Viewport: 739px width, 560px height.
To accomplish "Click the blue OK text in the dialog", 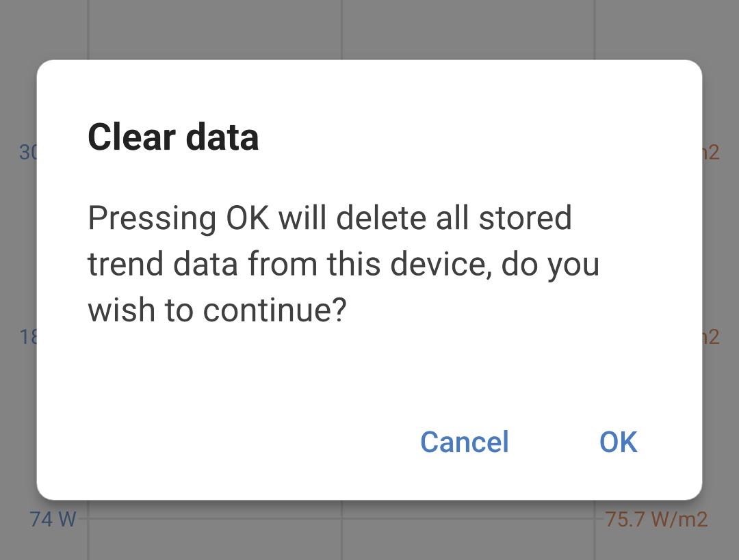I will 618,442.
